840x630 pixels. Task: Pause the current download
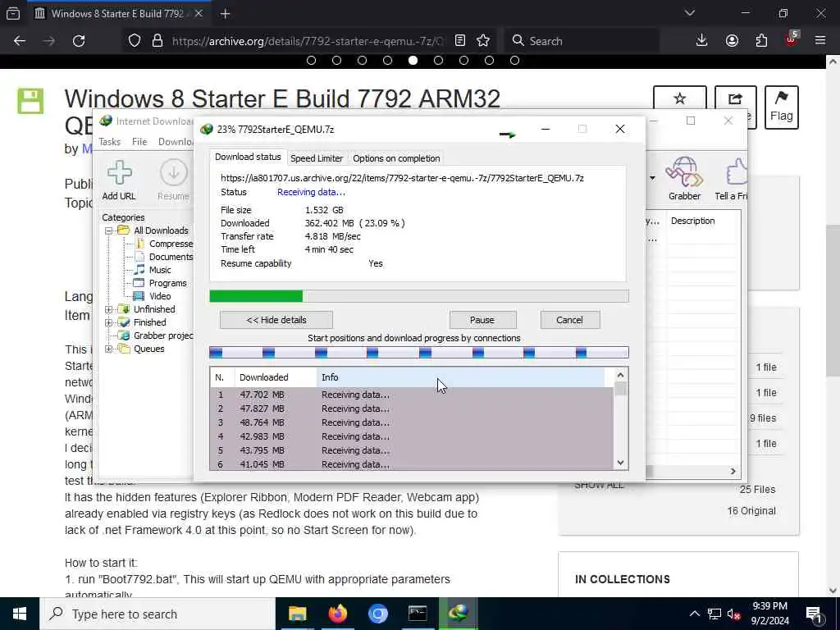coord(482,321)
